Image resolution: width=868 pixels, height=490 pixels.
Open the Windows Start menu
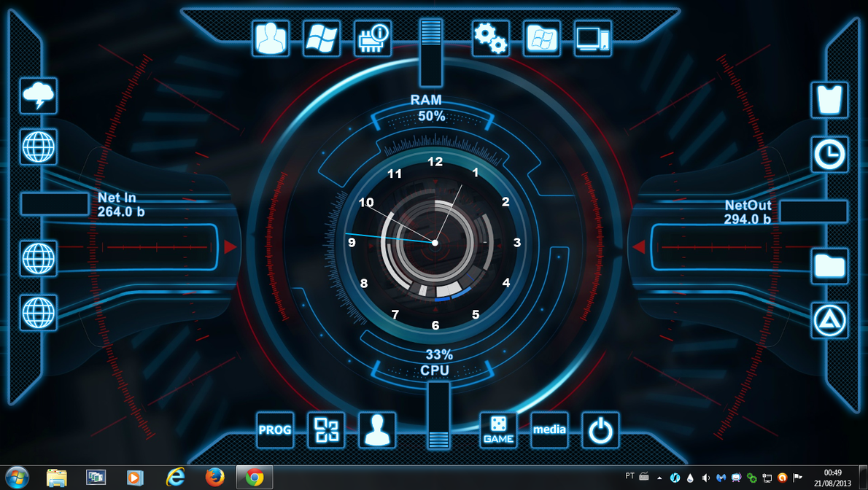click(16, 478)
